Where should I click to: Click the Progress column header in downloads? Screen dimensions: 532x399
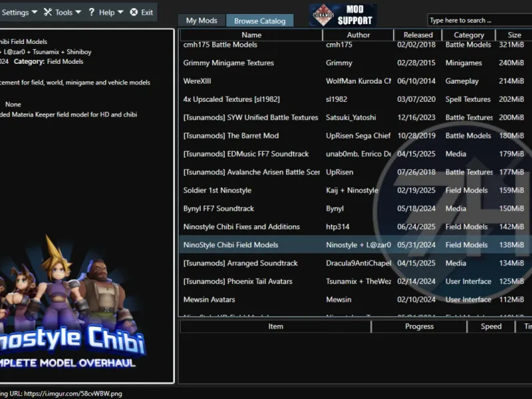click(419, 327)
